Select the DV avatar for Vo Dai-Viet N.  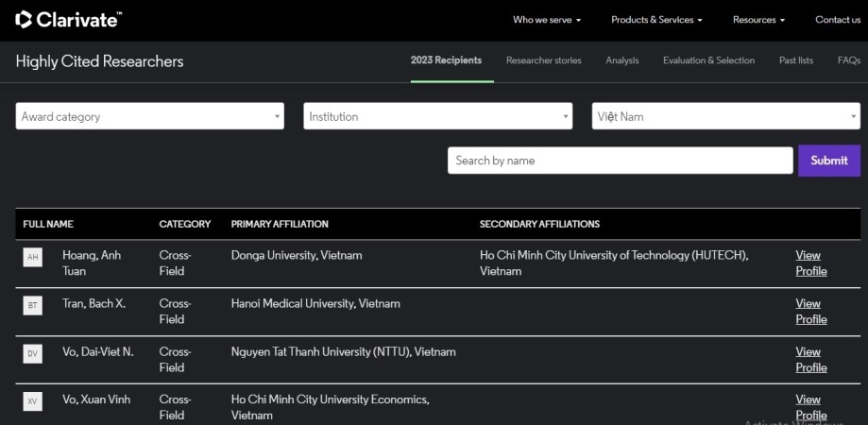[x=33, y=353]
